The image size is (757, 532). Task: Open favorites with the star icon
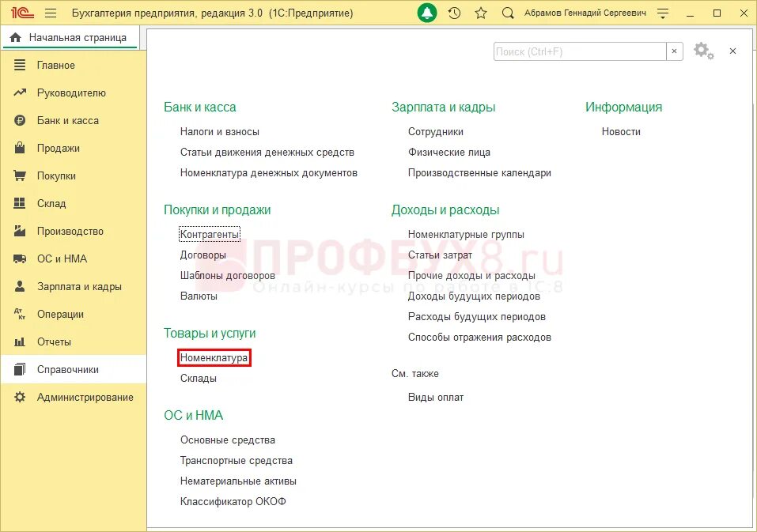(x=480, y=13)
